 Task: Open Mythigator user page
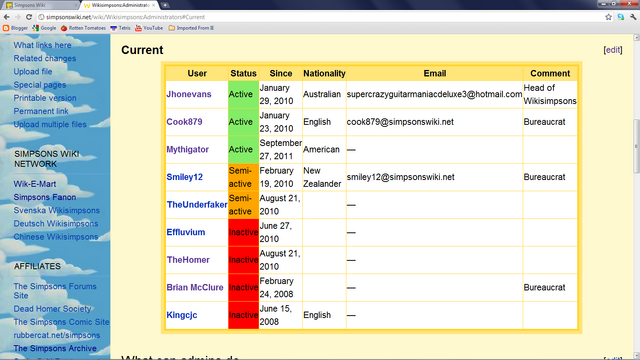point(187,149)
